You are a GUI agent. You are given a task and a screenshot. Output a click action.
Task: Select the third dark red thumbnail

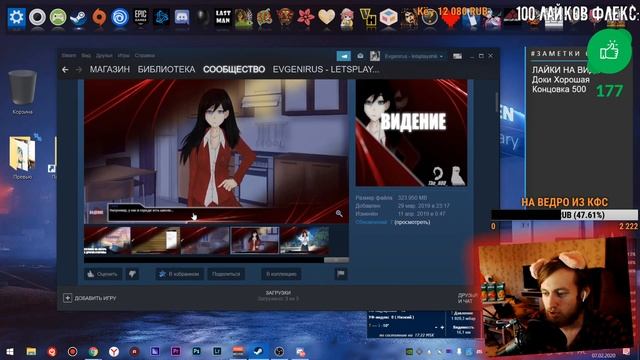click(x=205, y=240)
